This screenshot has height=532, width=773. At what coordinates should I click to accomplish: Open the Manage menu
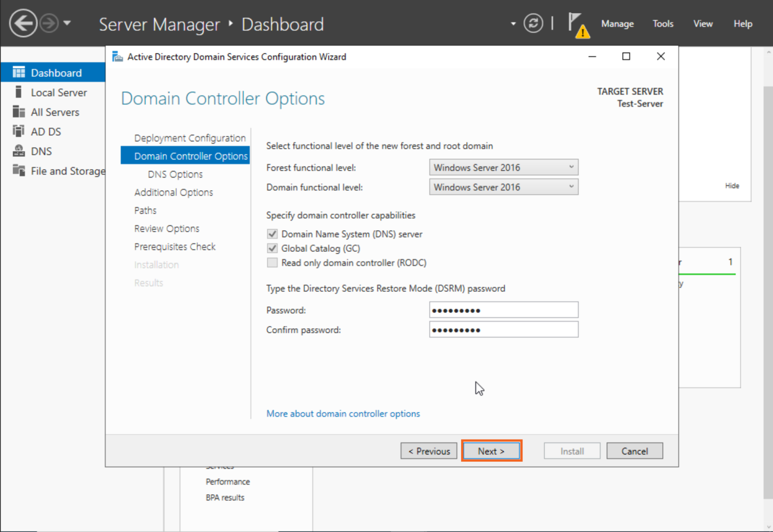tap(617, 24)
